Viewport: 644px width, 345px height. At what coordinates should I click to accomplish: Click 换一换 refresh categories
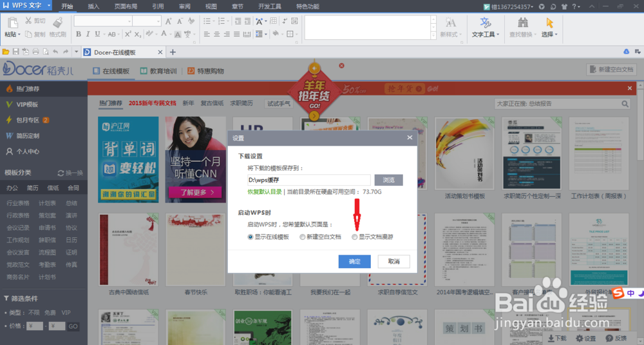tap(70, 173)
